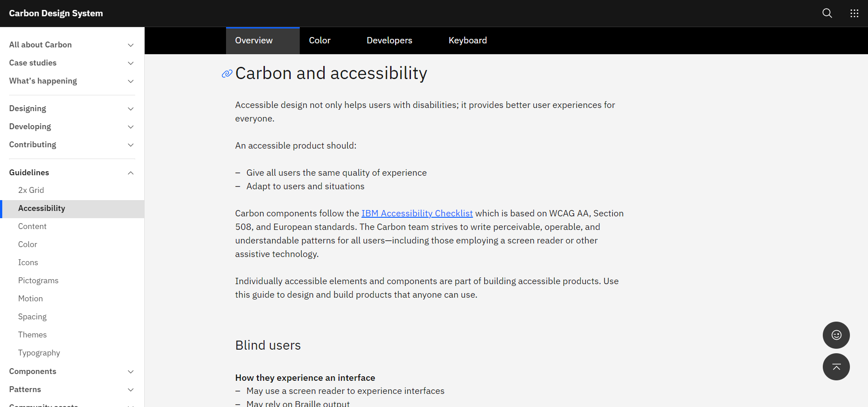Open the Themes guideline page
The image size is (868, 407).
click(x=72, y=335)
